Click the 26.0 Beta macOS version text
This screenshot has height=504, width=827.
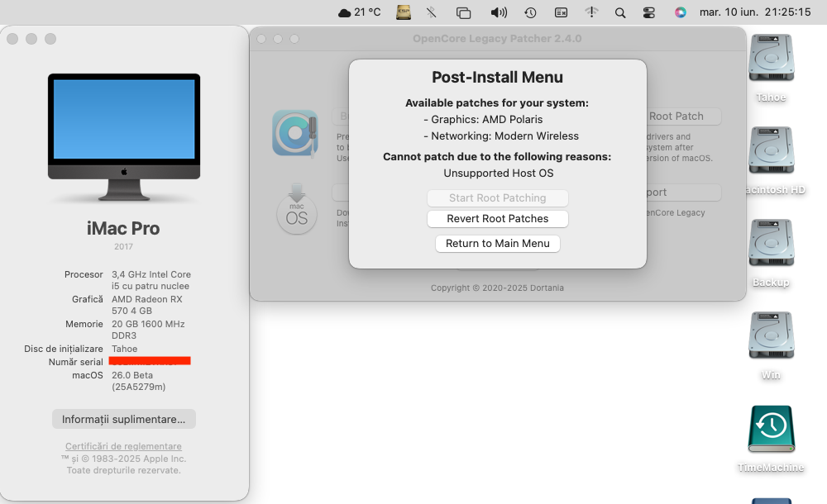click(139, 381)
